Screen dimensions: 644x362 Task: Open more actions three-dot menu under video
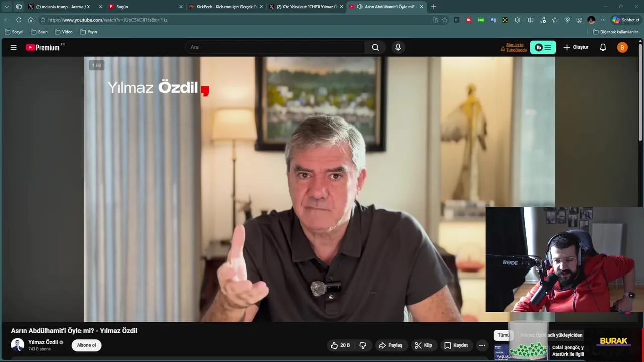pyautogui.click(x=482, y=345)
